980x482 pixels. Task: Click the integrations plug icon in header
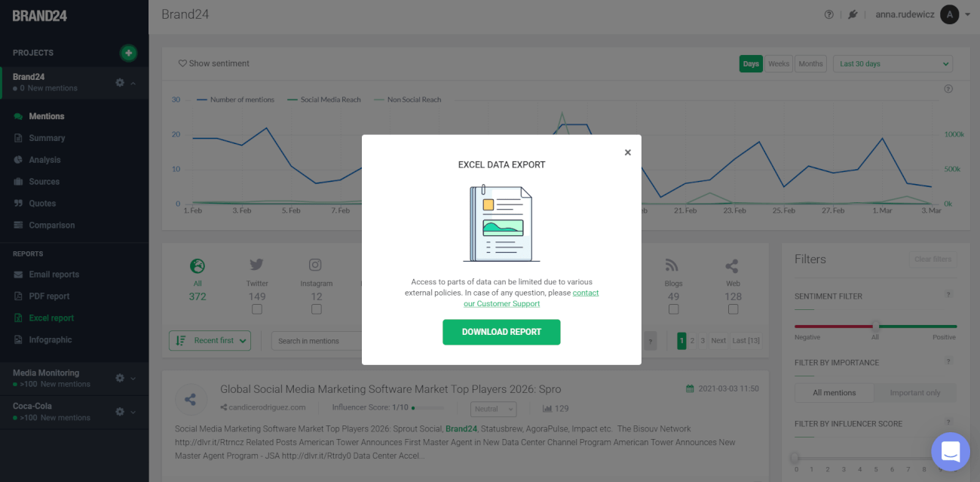[x=853, y=14]
